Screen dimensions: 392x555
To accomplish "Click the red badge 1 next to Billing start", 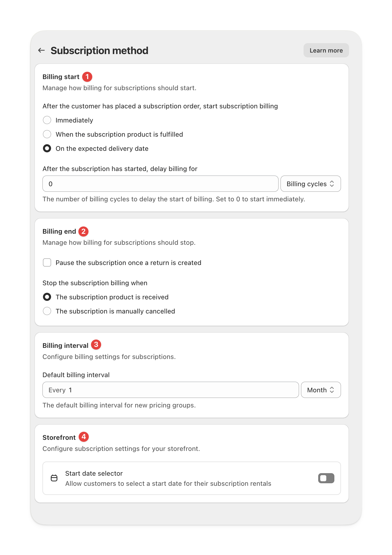I will (87, 77).
